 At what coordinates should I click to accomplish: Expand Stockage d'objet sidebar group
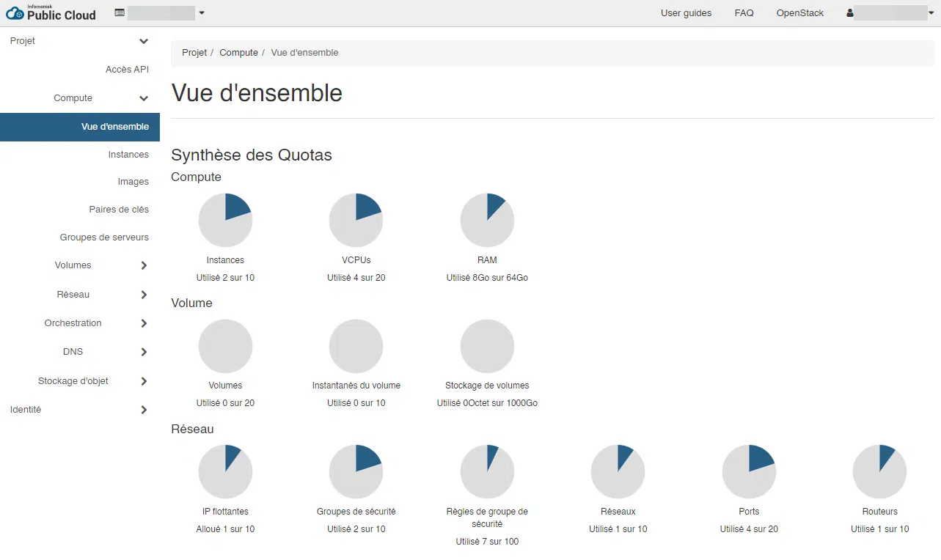80,381
